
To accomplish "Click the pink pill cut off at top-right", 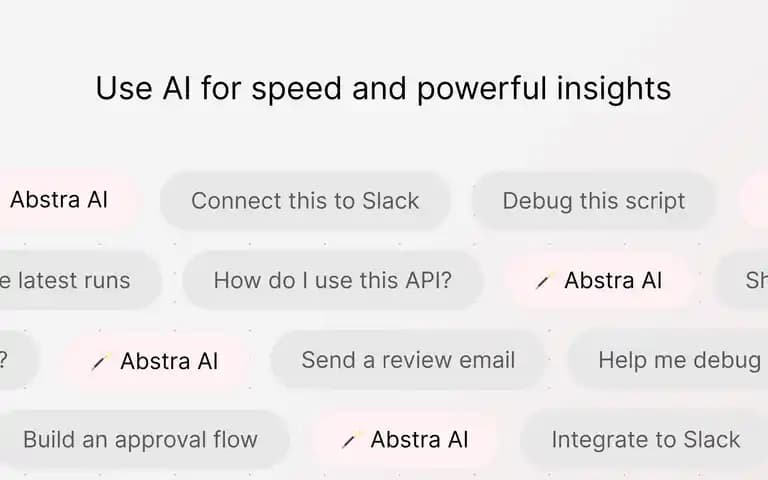I will click(755, 200).
